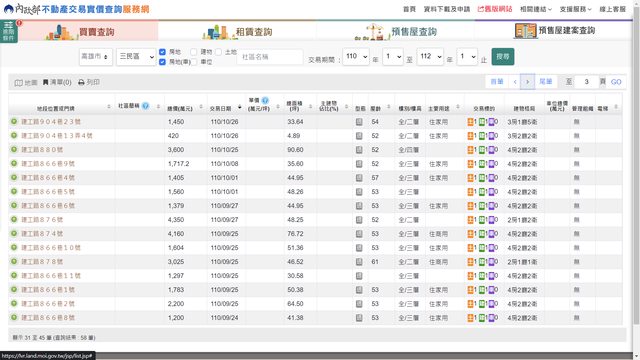Go to the next page arrow button

[x=527, y=82]
